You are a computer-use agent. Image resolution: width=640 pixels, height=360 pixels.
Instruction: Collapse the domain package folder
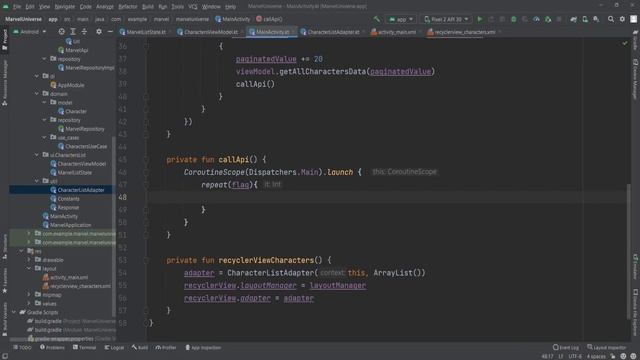tap(37, 93)
